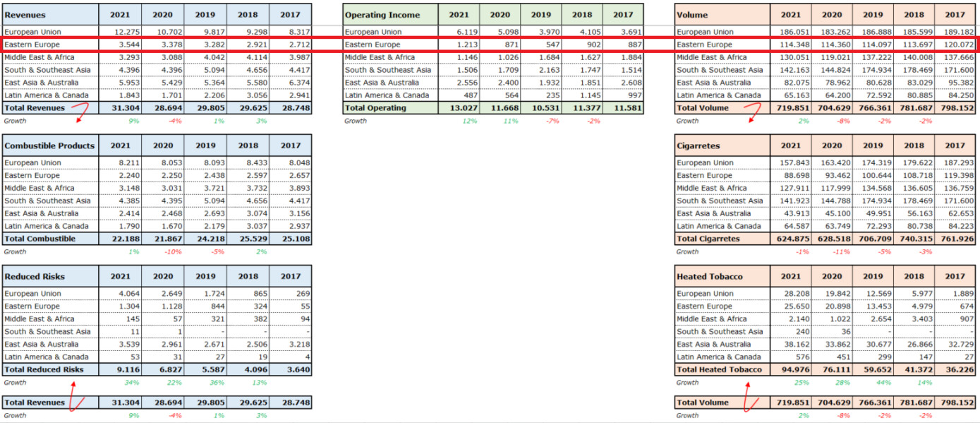The image size is (980, 423).
Task: Select the "Revenues" table header cell
Action: pos(50,15)
